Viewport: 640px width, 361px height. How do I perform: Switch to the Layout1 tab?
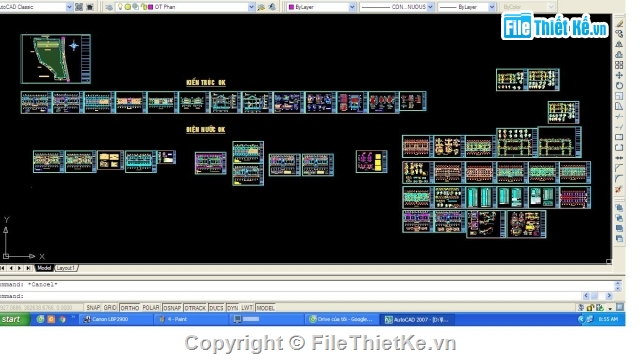66,268
